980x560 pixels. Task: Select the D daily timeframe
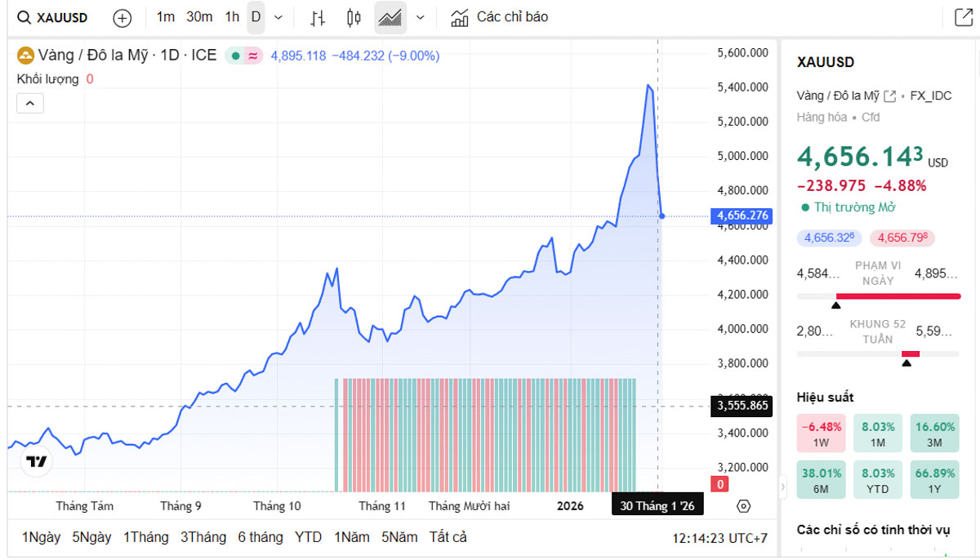[256, 17]
